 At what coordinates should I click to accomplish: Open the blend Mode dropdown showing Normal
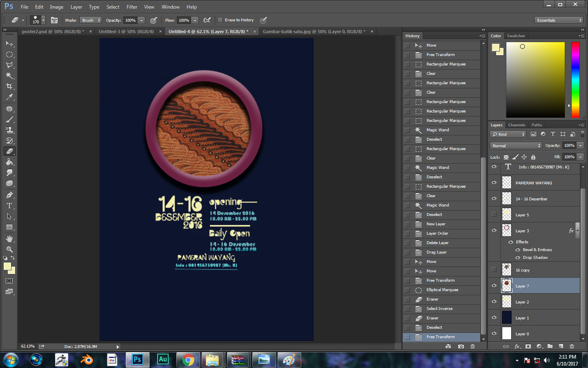click(515, 146)
